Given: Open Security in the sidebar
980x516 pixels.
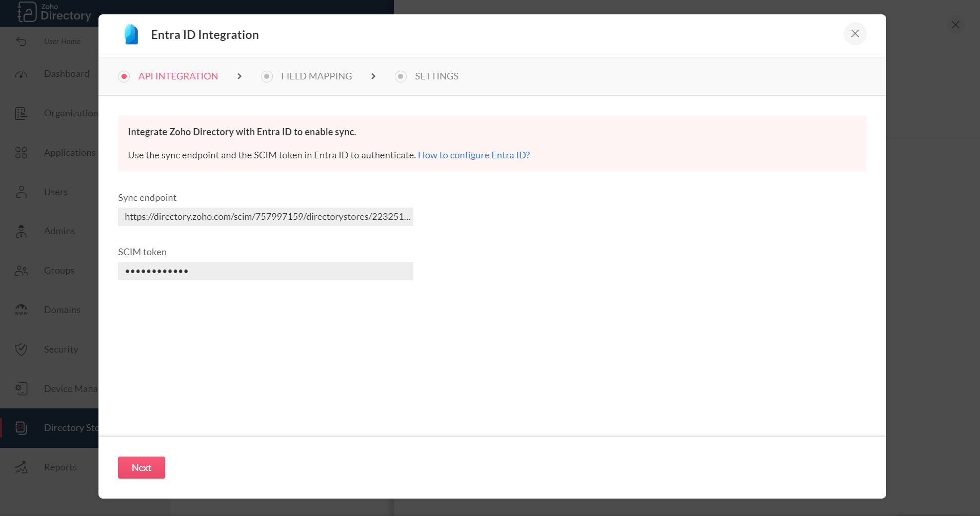Looking at the screenshot, I should (61, 349).
